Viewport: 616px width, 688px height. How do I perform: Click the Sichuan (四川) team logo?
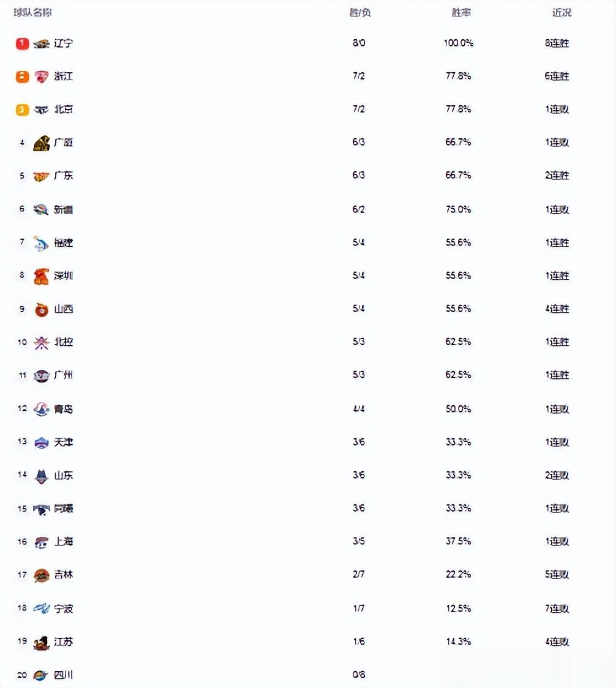click(40, 675)
